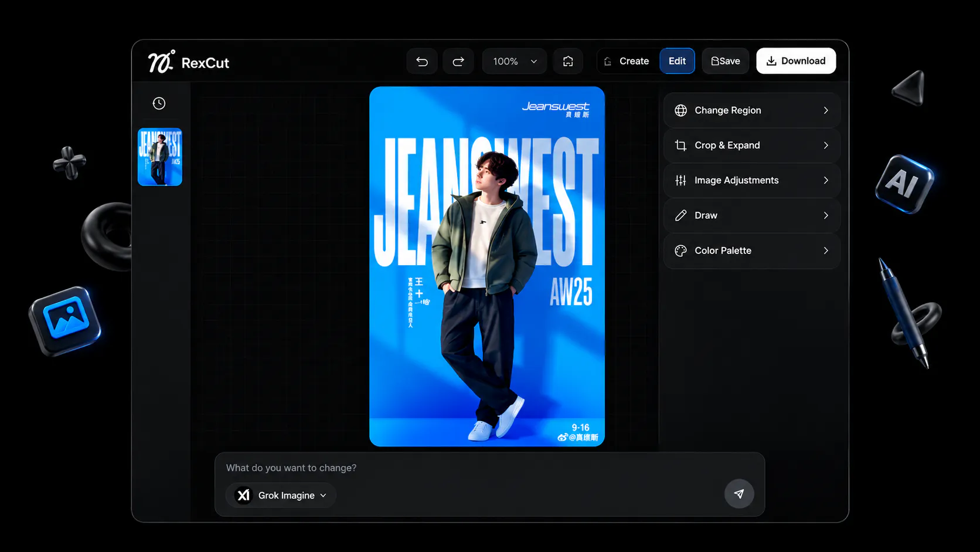
Task: Click the xAI logo icon in model selector
Action: [x=243, y=496]
